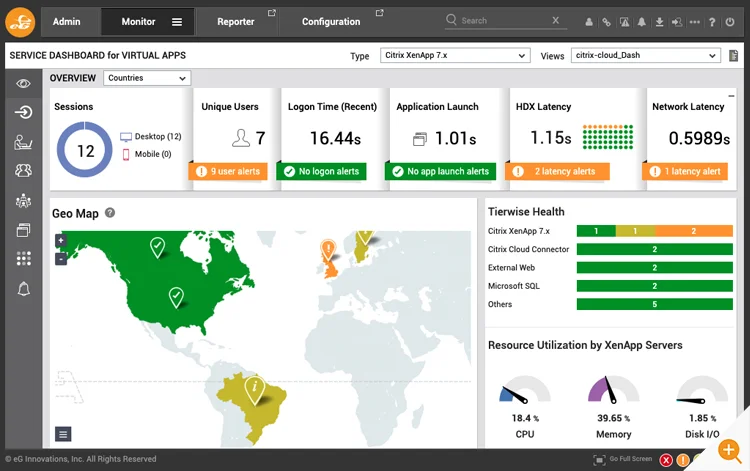Open the 2 latency alerts badge
The width and height of the screenshot is (750, 471).
557,171
